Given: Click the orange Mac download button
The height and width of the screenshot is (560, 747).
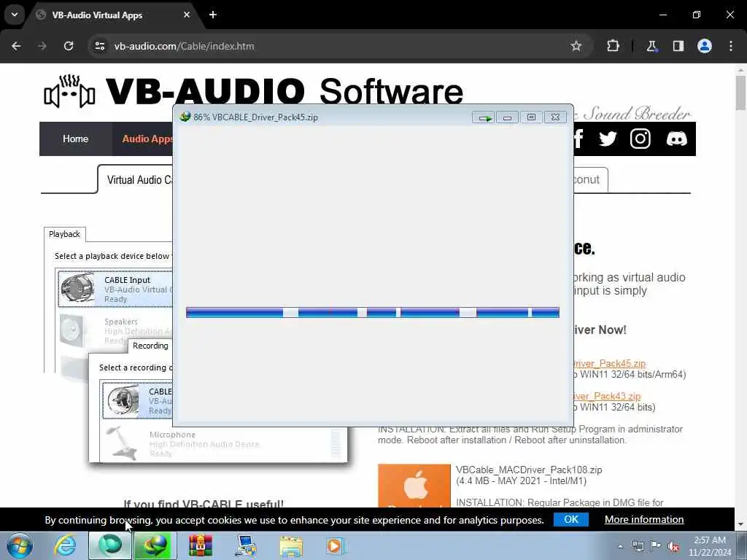Looking at the screenshot, I should click(x=414, y=486).
